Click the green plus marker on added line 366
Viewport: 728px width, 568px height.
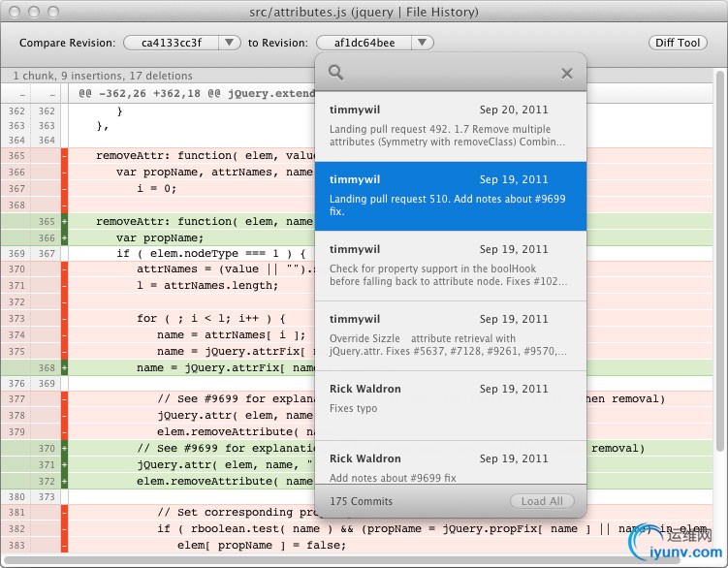click(x=65, y=237)
